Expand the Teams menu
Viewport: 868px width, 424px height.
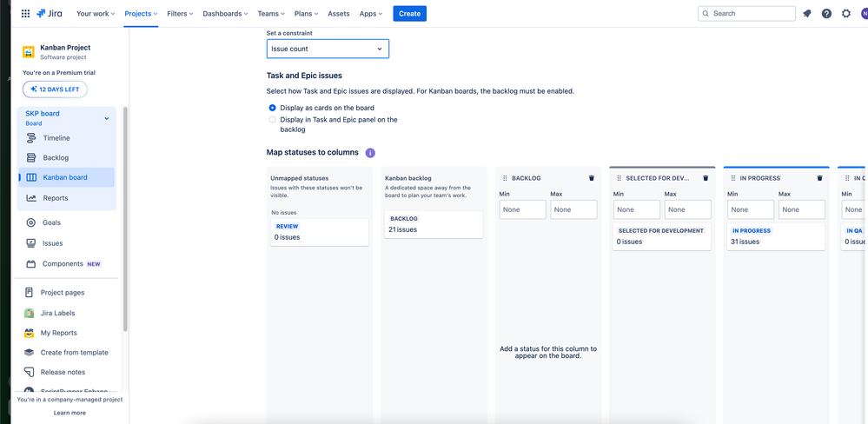[271, 14]
